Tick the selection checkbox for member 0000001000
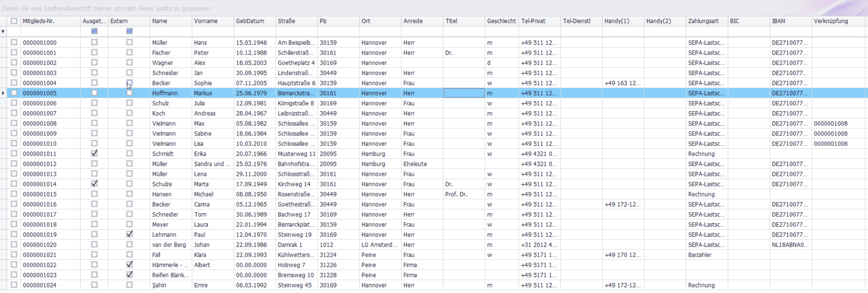The height and width of the screenshot is (293, 868). tap(14, 42)
